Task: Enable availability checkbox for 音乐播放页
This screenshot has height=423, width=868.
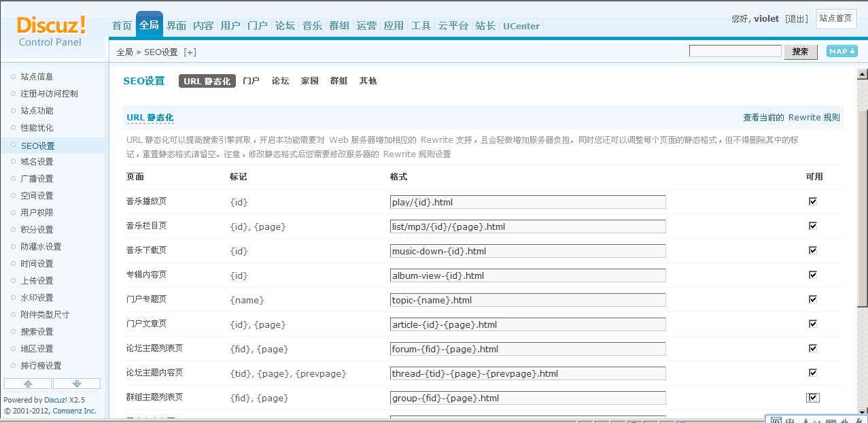Action: (813, 201)
